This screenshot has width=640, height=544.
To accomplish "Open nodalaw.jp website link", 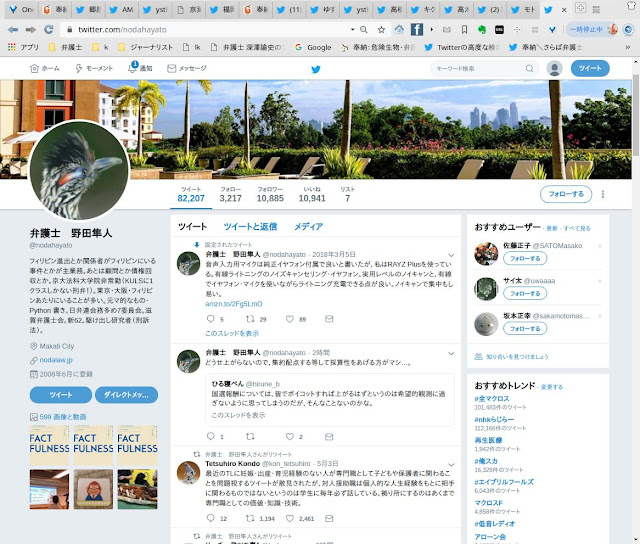I will (56, 360).
